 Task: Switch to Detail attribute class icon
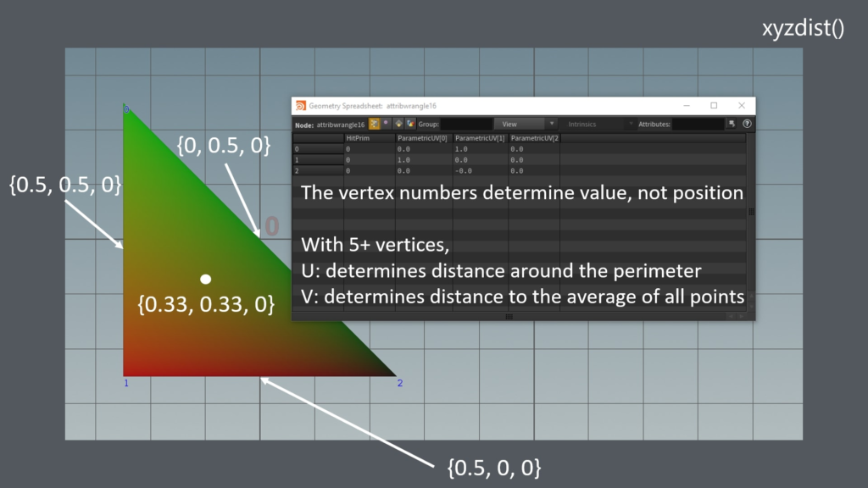tap(409, 124)
